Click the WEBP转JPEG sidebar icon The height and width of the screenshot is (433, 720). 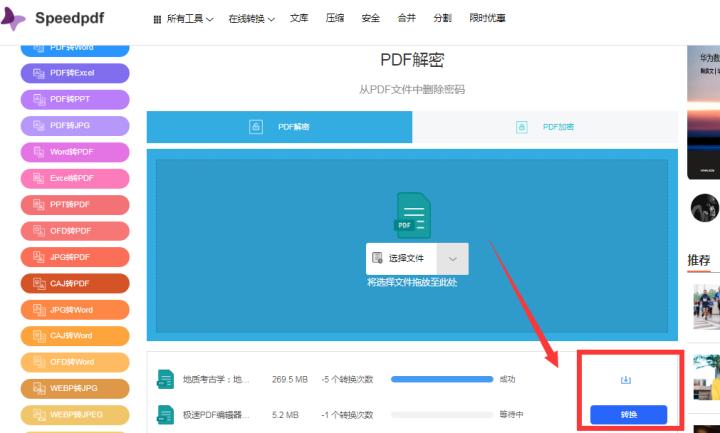pyautogui.click(x=39, y=415)
